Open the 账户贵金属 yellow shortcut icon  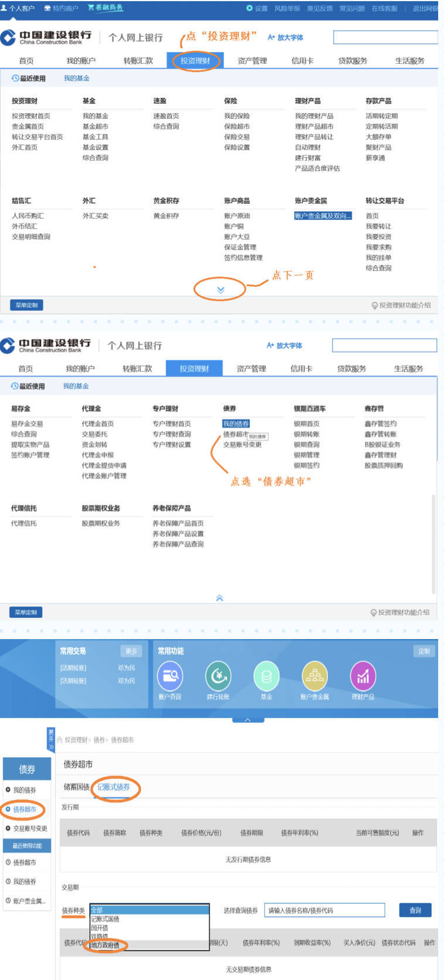(x=315, y=676)
